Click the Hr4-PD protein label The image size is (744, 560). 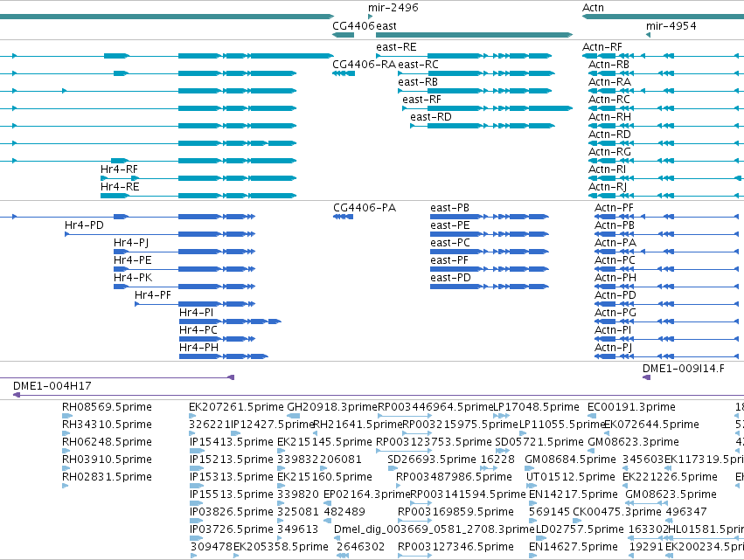[x=84, y=225]
